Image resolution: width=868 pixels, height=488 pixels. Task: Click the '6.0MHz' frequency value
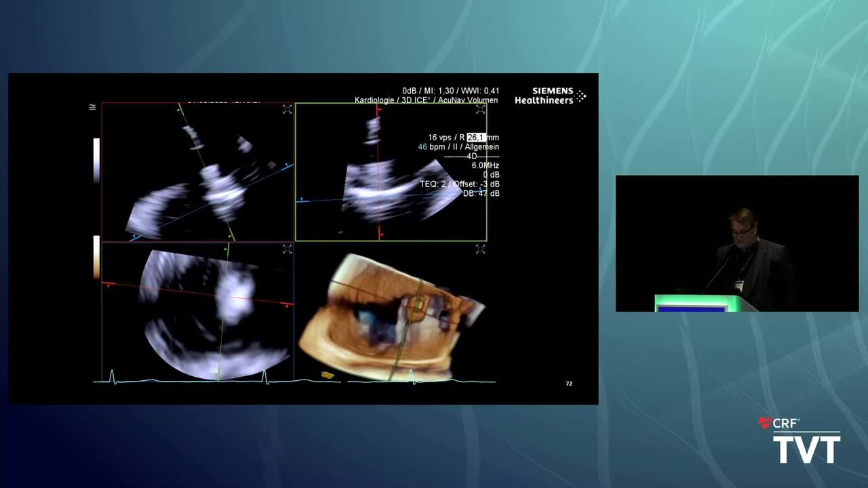(486, 165)
